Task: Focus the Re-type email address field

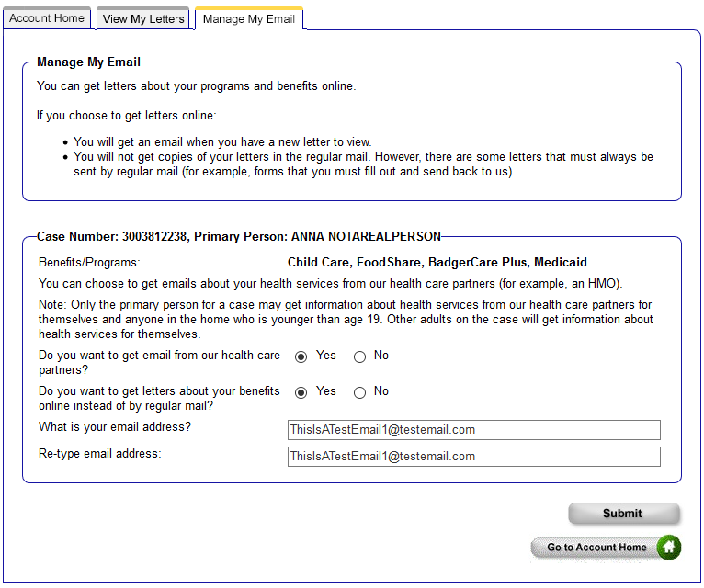Action: click(x=473, y=457)
